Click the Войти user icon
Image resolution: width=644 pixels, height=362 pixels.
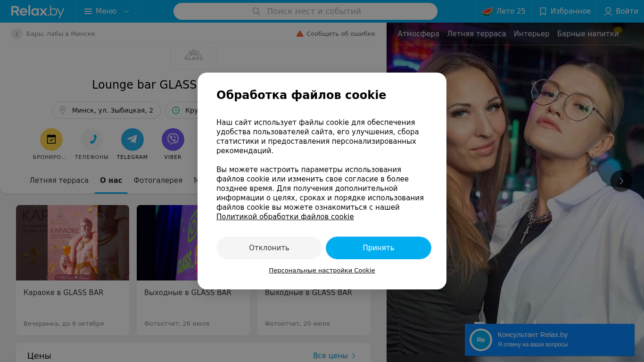point(608,11)
